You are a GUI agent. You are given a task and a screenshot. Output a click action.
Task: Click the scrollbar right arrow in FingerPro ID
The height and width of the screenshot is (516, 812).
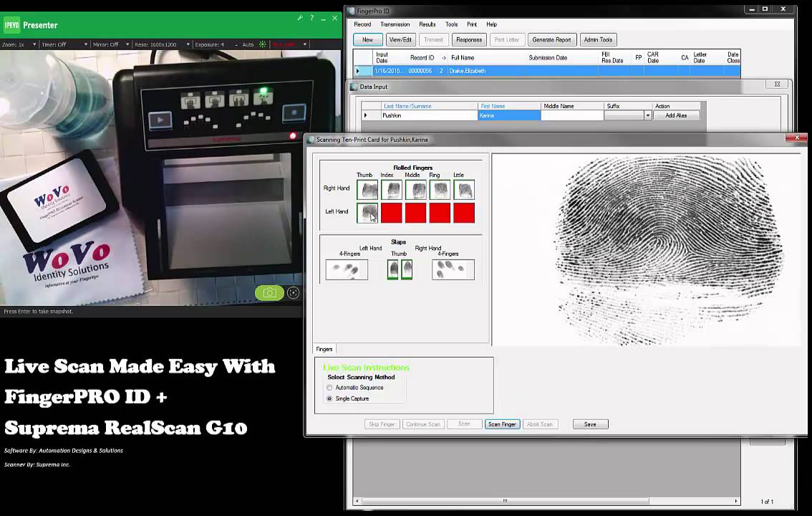click(736, 501)
